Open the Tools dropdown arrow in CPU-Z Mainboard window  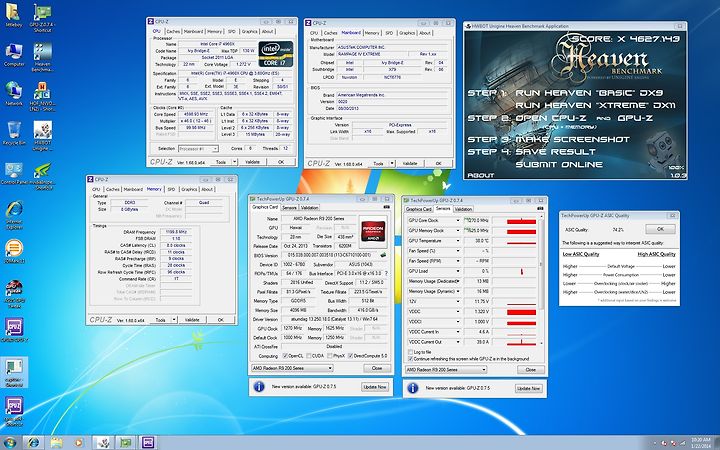392,163
